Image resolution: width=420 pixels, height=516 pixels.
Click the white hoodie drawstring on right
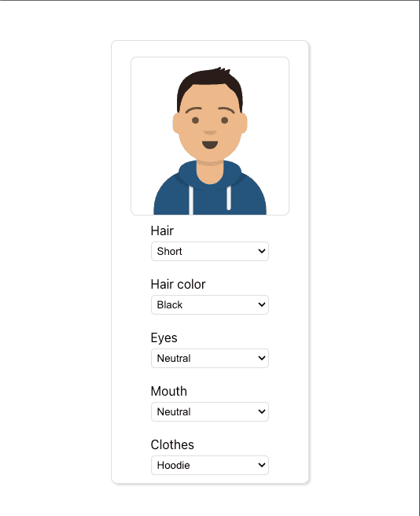[229, 198]
